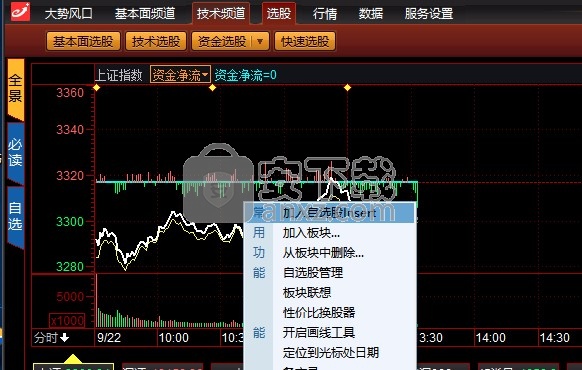Click the third yellow diamond marker
Screen dimensions: 582x370
pyautogui.click(x=347, y=88)
